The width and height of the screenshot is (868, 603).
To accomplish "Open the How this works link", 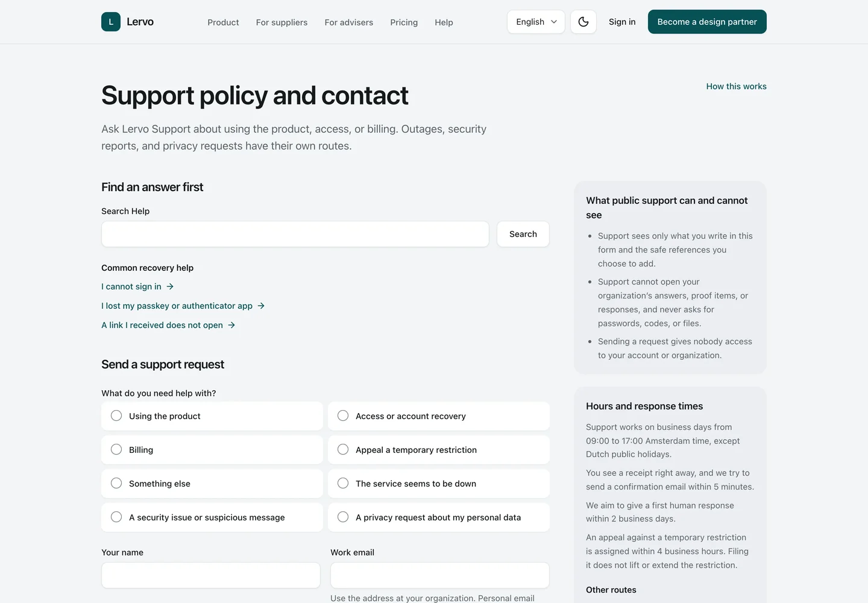I will (736, 86).
